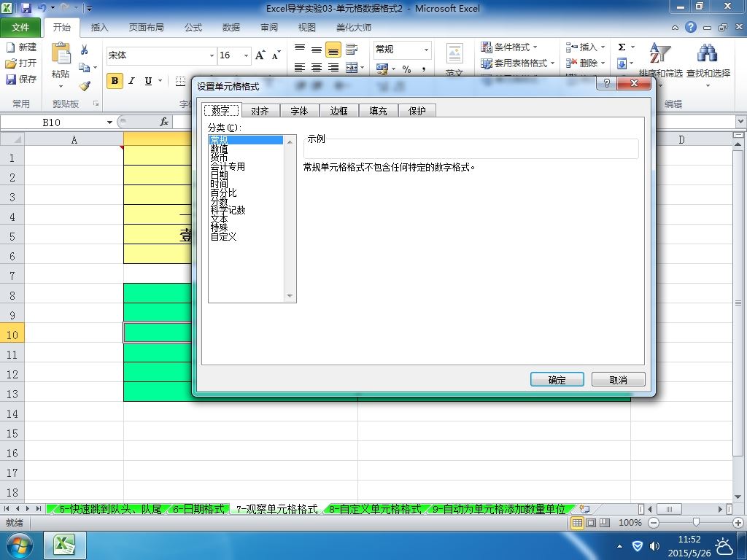747x560 pixels.
Task: Open the 插入 insert cells dropdown
Action: pos(586,47)
